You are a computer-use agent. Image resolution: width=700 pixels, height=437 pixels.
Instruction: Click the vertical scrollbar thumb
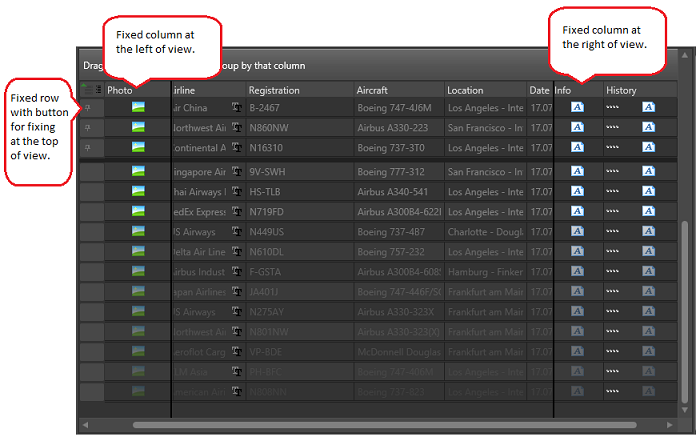tap(685, 312)
